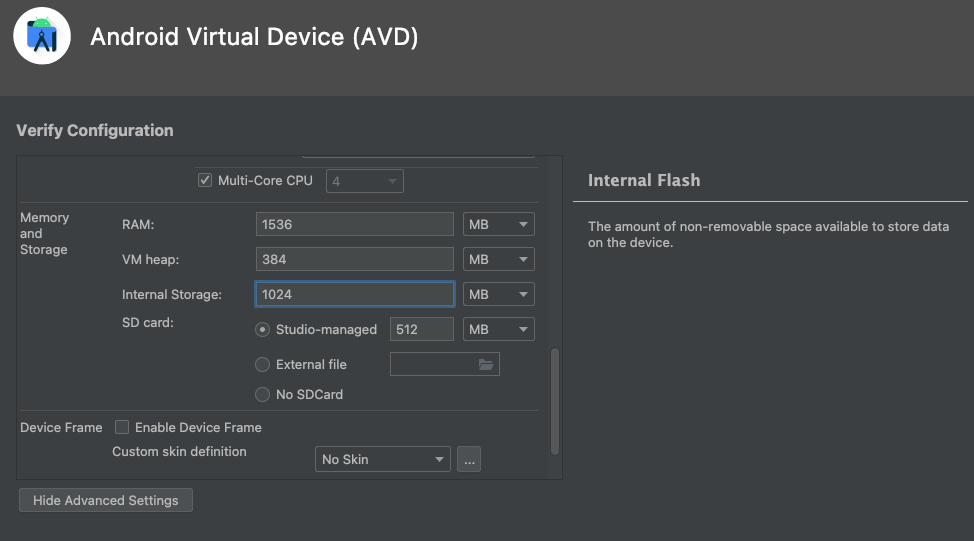Click the Studio-managed SD card size field
The width and height of the screenshot is (974, 541).
point(421,329)
